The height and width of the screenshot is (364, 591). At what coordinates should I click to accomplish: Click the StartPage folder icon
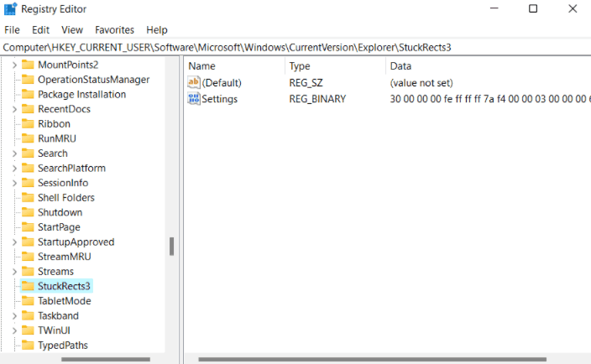click(x=28, y=227)
